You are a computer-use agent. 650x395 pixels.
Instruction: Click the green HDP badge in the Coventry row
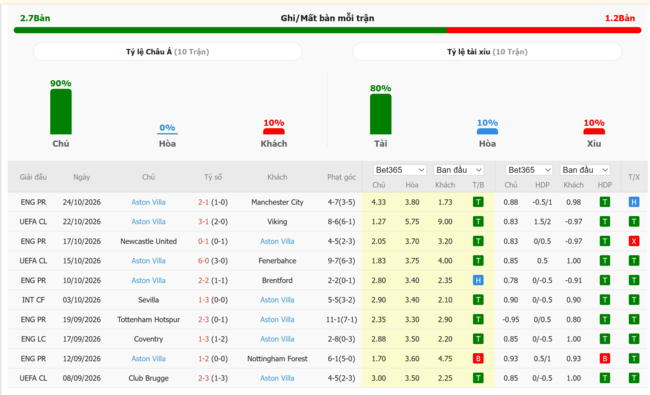605,339
